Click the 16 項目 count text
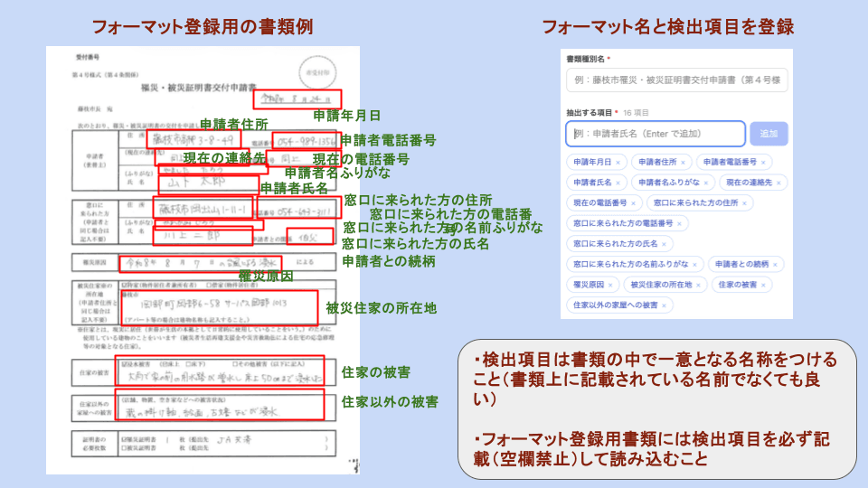 636,112
